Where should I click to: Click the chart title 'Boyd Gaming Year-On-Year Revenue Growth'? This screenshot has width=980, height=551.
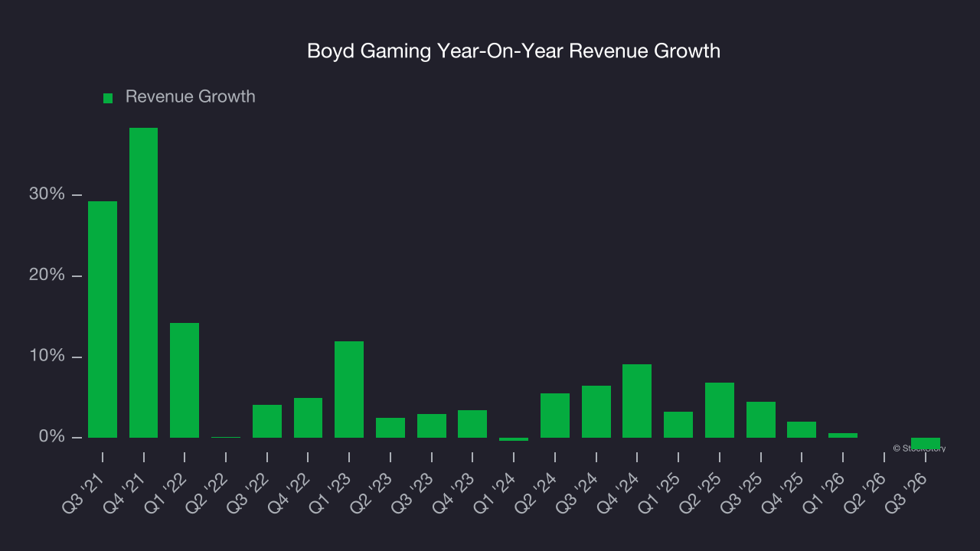[514, 51]
